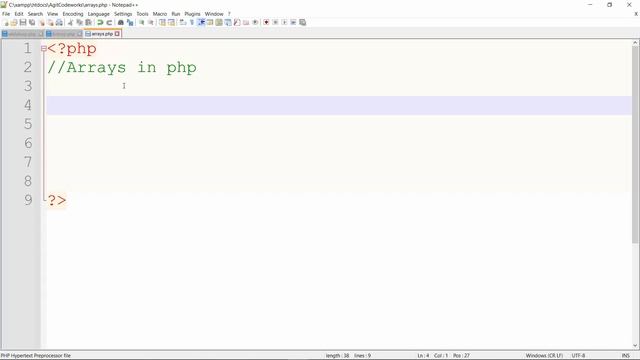Viewport: 640px width, 360px height.
Task: Click the '<?php' opening tag text
Action: tap(72, 49)
